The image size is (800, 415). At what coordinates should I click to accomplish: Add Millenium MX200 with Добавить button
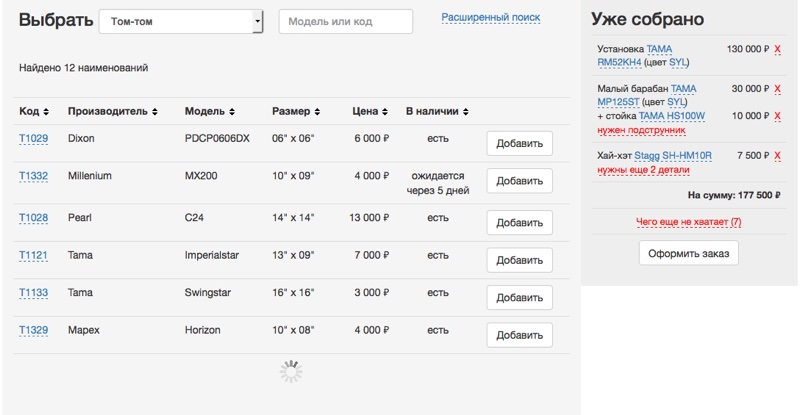pos(519,181)
